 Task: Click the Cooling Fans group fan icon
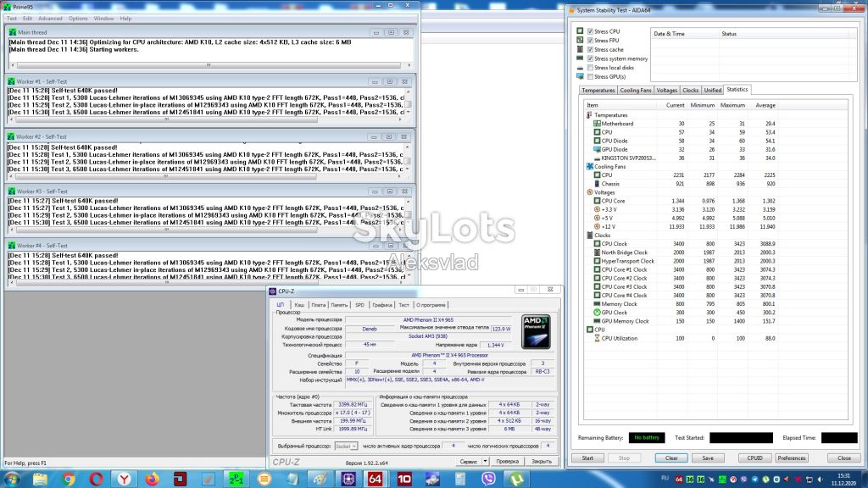coord(590,167)
